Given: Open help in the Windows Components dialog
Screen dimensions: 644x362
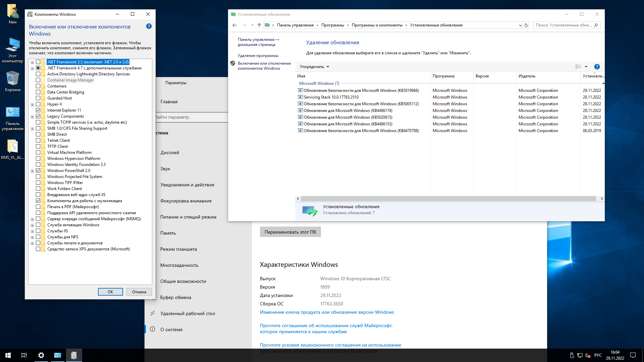Looking at the screenshot, I should tap(149, 26).
